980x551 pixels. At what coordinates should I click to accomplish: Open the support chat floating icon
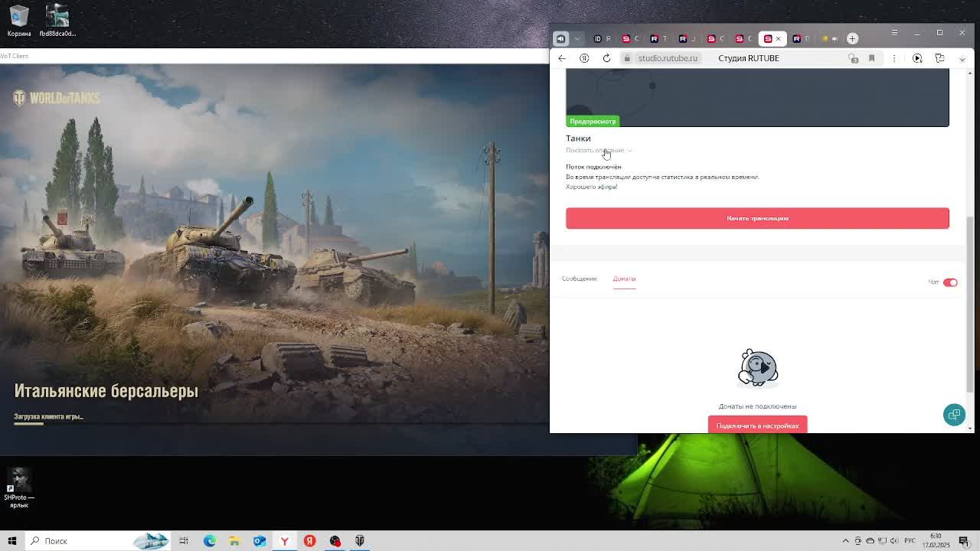pos(954,415)
